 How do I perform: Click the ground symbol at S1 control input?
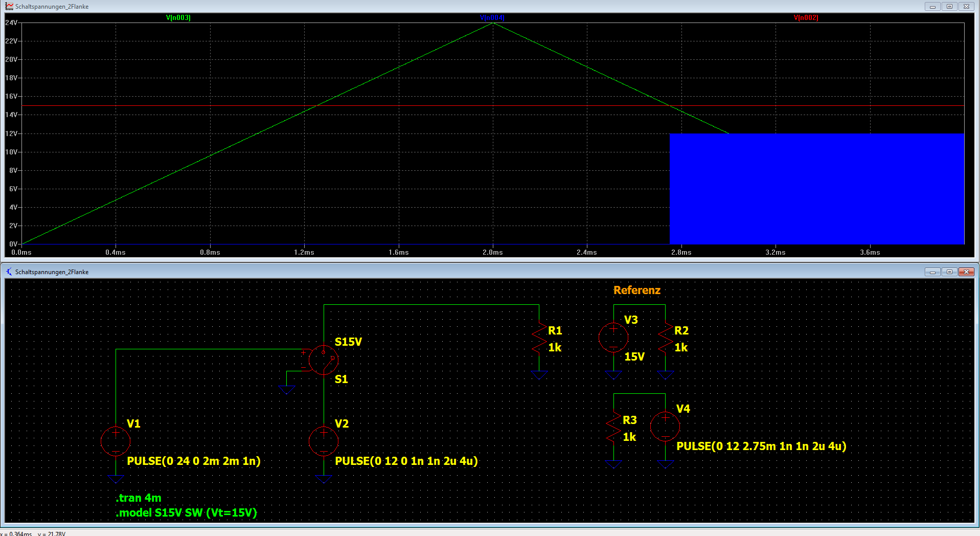click(287, 389)
